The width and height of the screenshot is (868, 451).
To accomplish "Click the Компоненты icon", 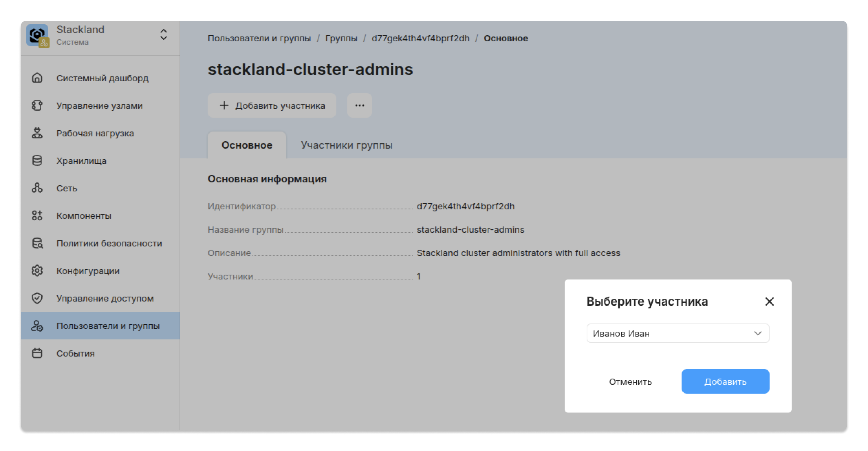I will point(37,215).
